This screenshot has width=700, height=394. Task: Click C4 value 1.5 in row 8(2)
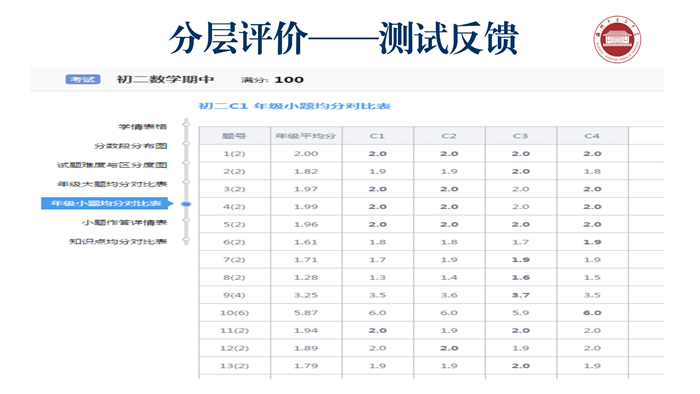tap(592, 278)
